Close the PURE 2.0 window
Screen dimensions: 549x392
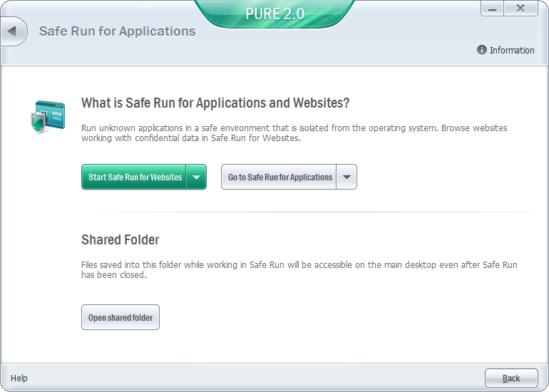(x=520, y=9)
